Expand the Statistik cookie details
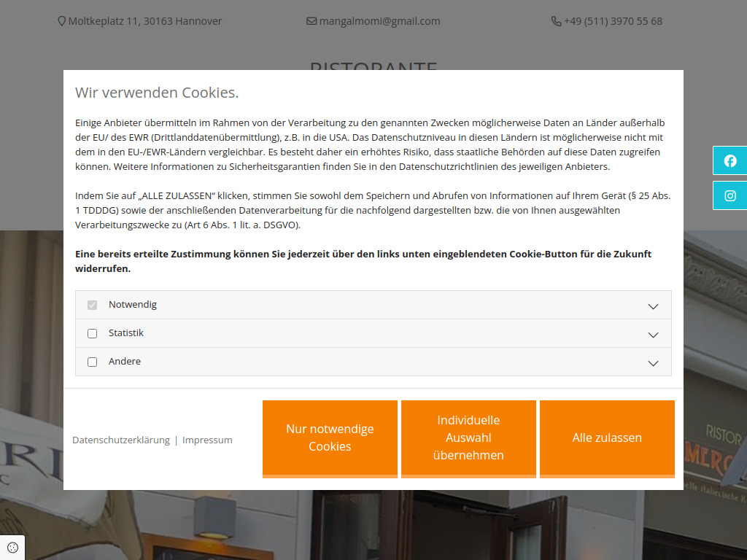 653,333
